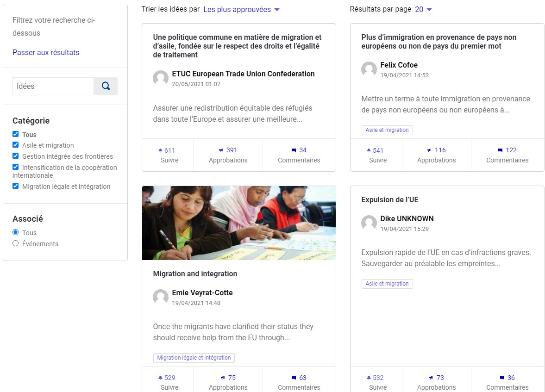The width and height of the screenshot is (545, 392).
Task: Click Emie Veyrat-Cotte's avatar icon
Action: click(161, 297)
